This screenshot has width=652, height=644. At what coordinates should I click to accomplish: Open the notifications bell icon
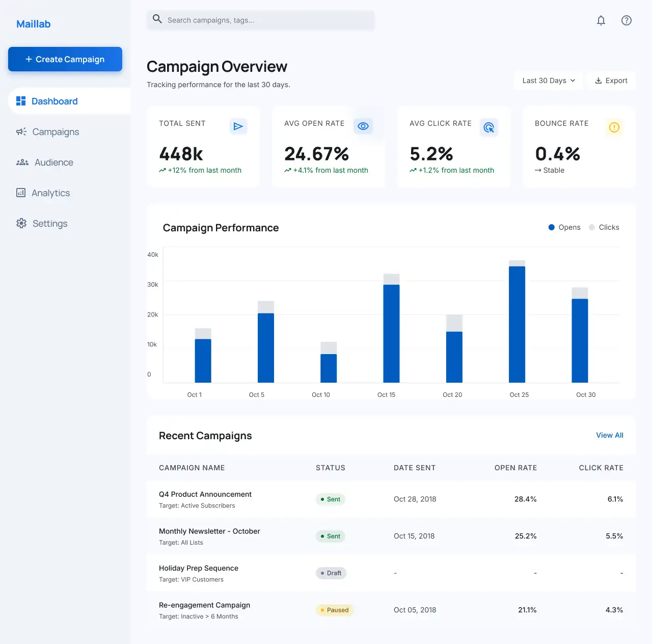[x=601, y=20]
